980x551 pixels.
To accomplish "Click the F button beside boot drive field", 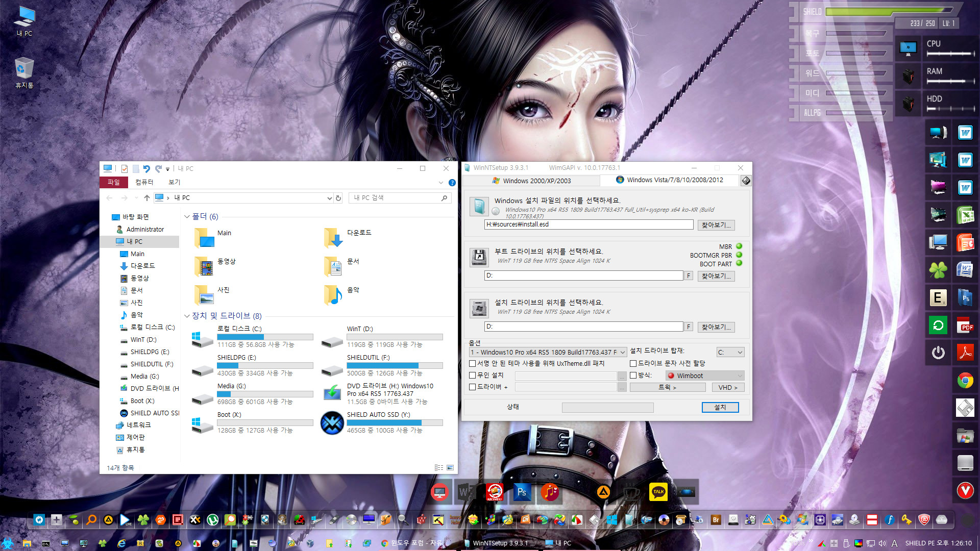I will (x=689, y=276).
